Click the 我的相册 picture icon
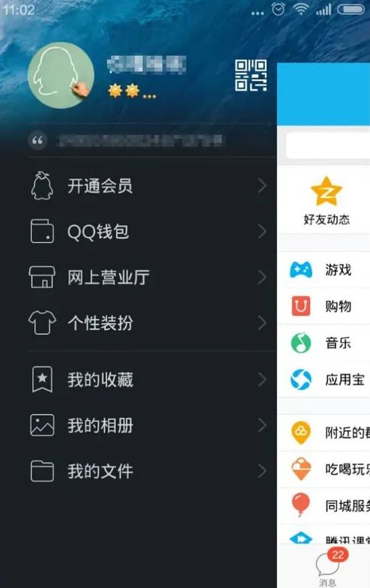This screenshot has height=588, width=370. point(42,425)
